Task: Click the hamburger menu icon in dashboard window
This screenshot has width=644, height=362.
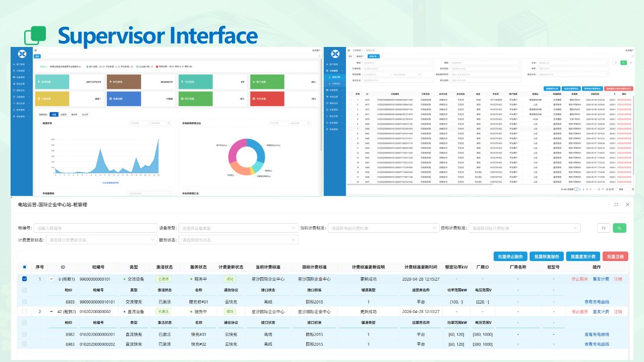Action: (x=35, y=50)
